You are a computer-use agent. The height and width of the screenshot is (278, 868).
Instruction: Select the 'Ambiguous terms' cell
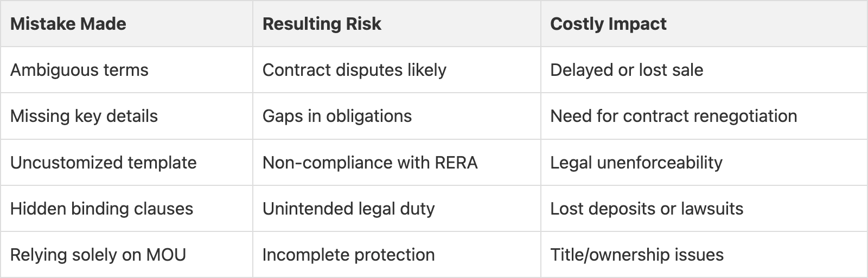(x=79, y=70)
